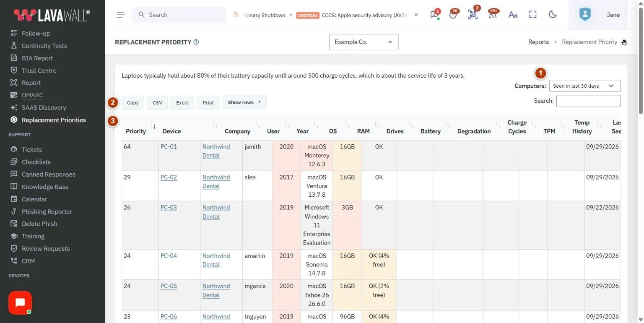Select OS cell 'macOS Ventura 13.7.8'
This screenshot has width=644, height=323.
(317, 186)
